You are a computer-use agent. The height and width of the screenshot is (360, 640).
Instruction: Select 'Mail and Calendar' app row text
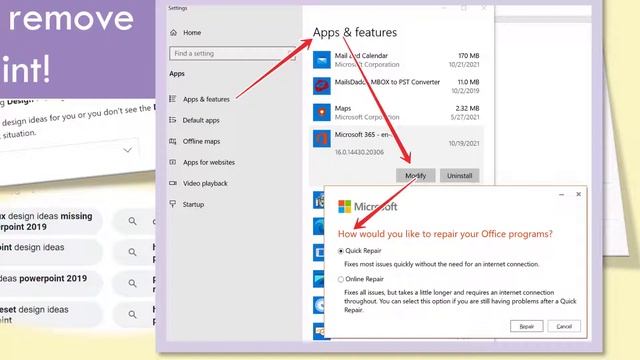click(x=361, y=56)
